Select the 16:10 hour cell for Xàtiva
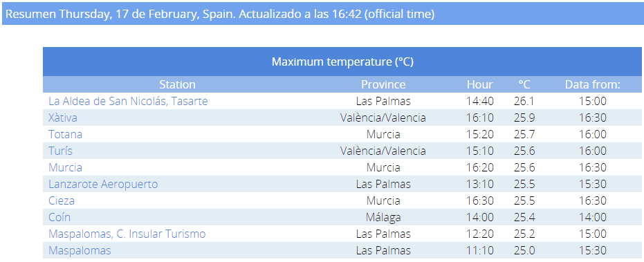Image resolution: width=644 pixels, height=262 pixels. pyautogui.click(x=480, y=118)
